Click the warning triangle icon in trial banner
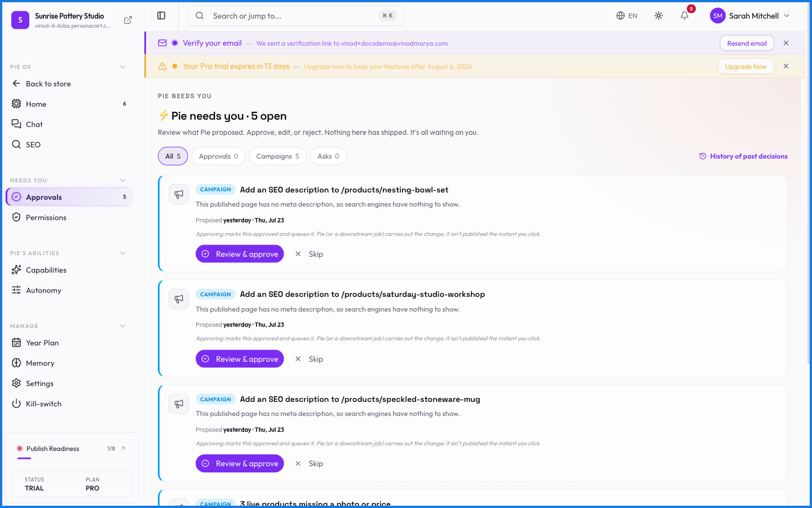The image size is (812, 508). click(x=162, y=66)
